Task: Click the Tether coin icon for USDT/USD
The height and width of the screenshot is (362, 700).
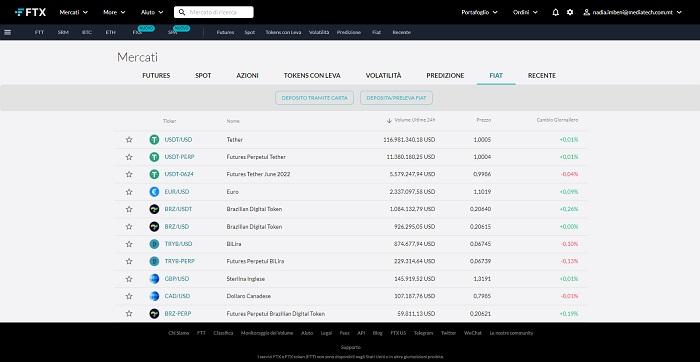Action: tap(154, 140)
